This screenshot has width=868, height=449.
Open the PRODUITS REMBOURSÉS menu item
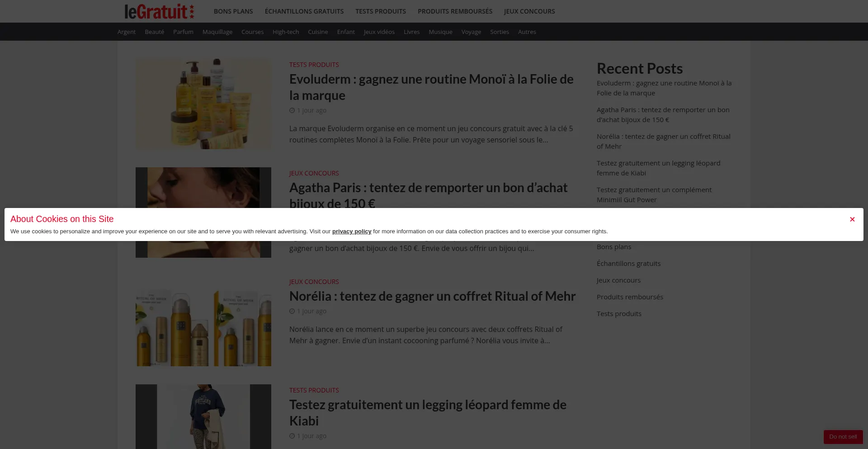pyautogui.click(x=455, y=11)
